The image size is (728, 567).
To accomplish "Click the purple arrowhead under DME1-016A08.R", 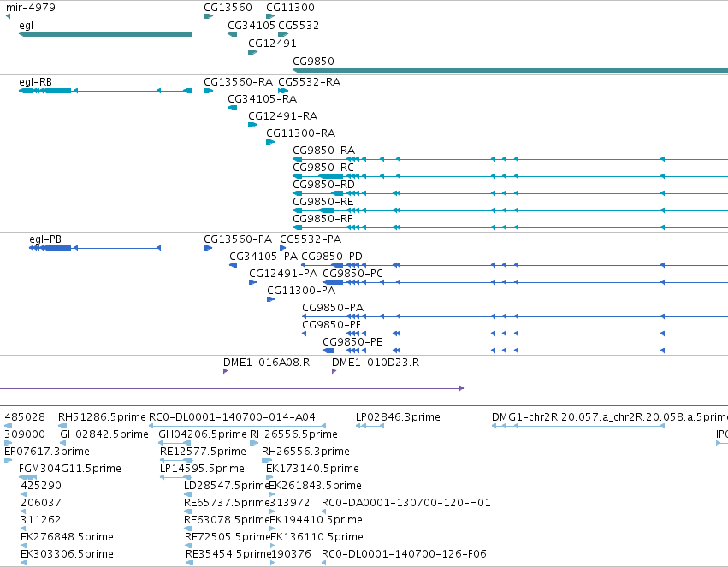I will (x=225, y=371).
